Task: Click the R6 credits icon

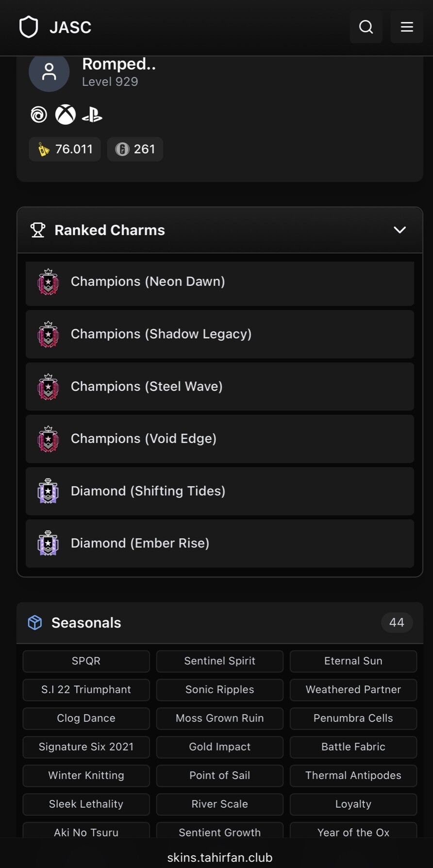Action: point(120,149)
